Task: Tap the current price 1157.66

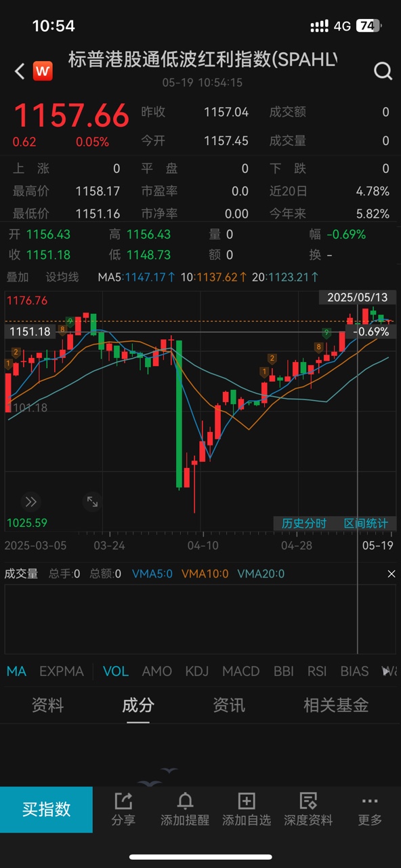Action: [71, 116]
